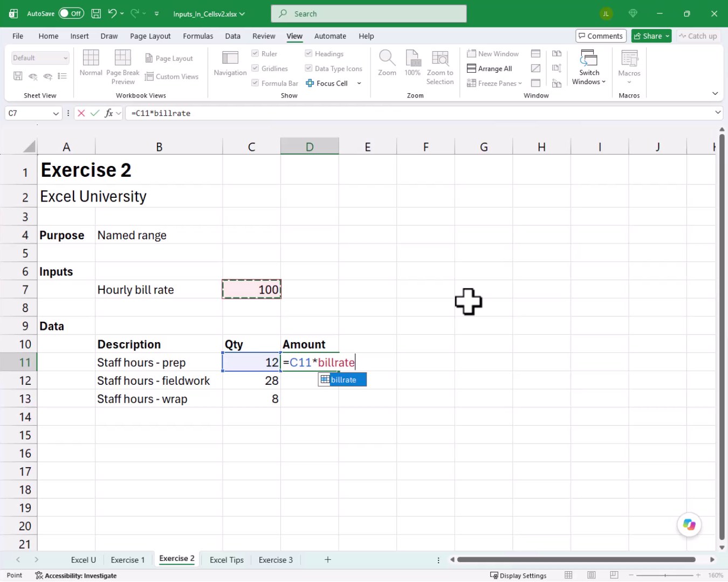
Task: Open the Copilot floating icon
Action: 689,524
